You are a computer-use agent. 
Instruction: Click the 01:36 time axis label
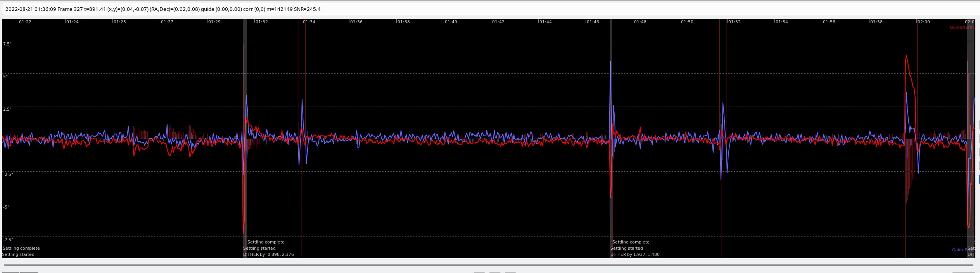click(x=356, y=22)
